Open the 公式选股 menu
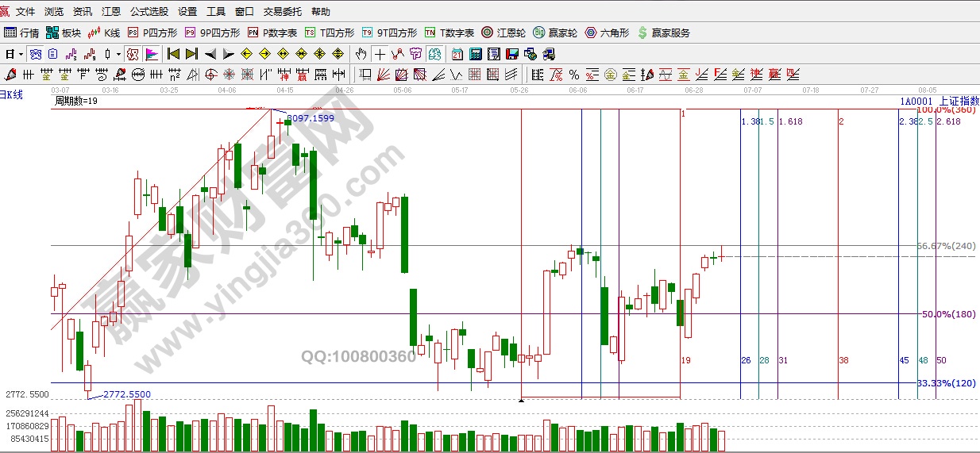The width and height of the screenshot is (980, 453). pos(149,12)
